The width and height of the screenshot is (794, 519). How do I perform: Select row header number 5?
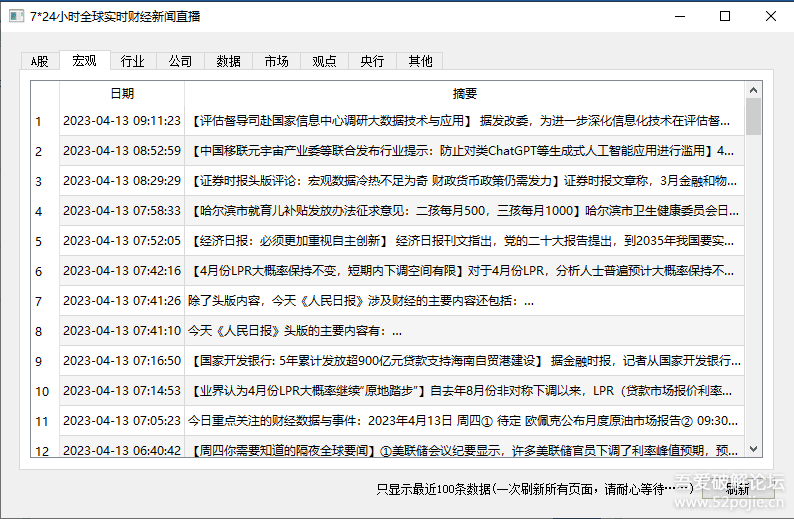pyautogui.click(x=45, y=241)
